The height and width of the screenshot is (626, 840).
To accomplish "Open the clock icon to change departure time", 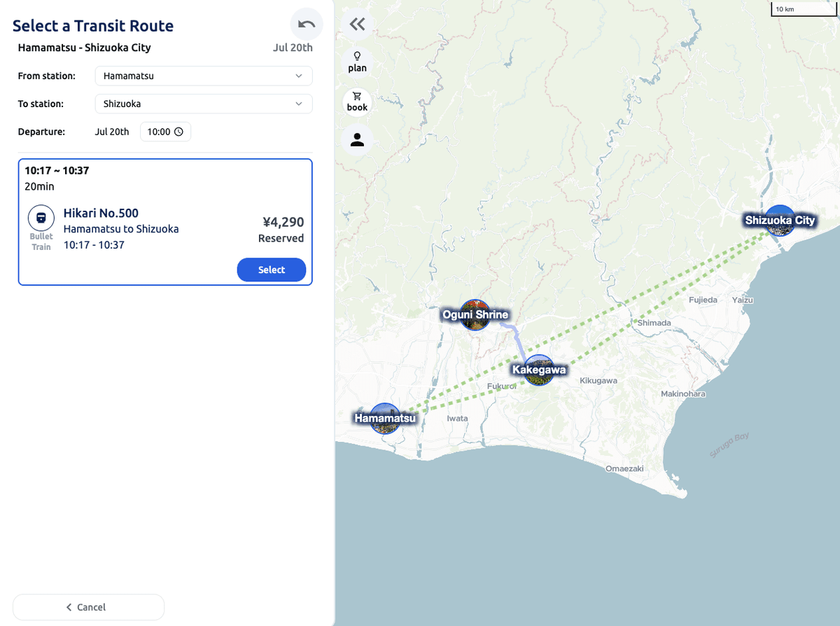I will coord(181,131).
